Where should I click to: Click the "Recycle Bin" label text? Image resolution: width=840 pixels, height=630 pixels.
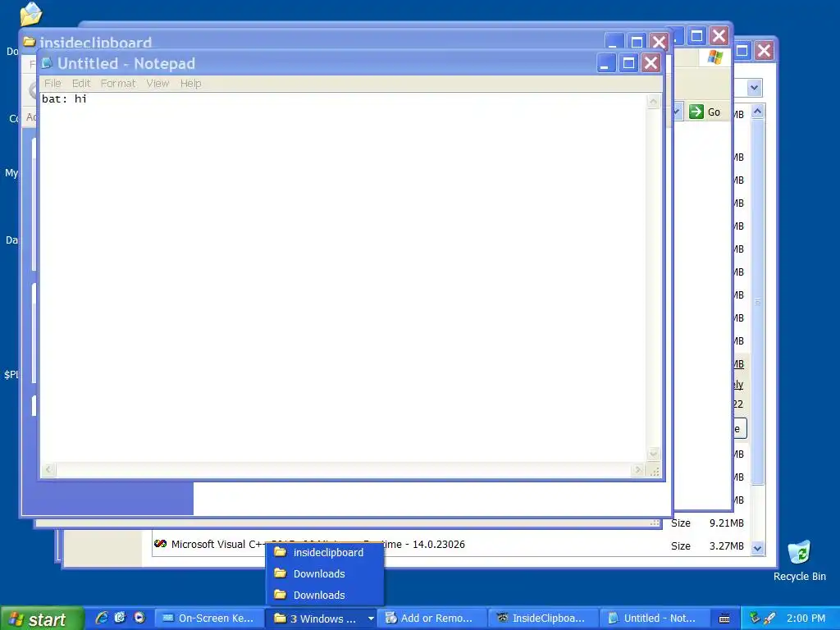coord(799,577)
